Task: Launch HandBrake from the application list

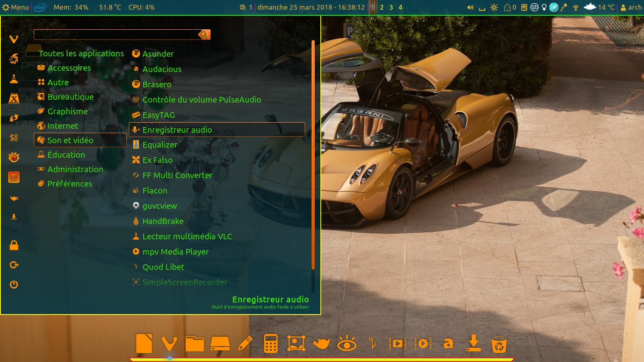Action: click(x=163, y=221)
